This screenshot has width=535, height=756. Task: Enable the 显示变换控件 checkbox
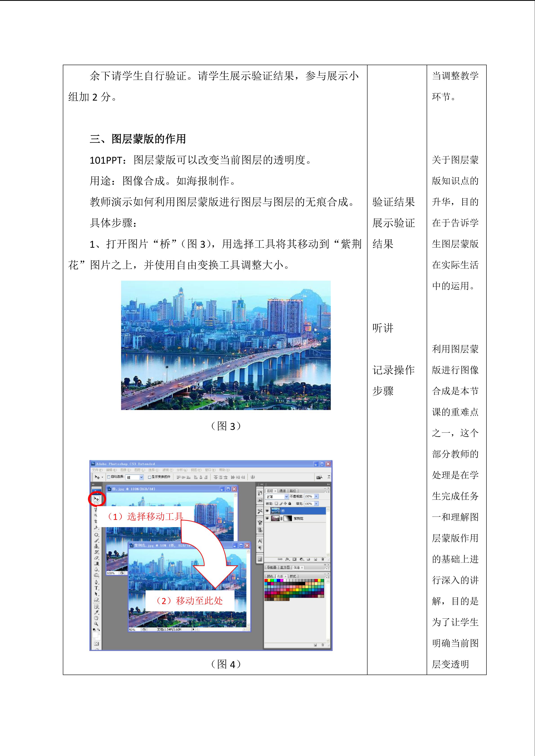(x=150, y=477)
